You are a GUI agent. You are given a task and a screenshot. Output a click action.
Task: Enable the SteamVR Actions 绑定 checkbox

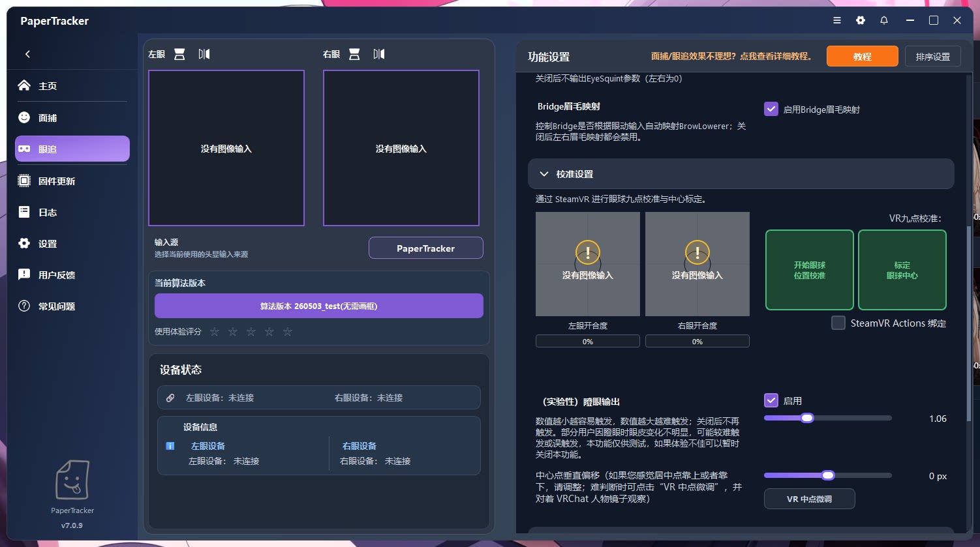click(838, 323)
